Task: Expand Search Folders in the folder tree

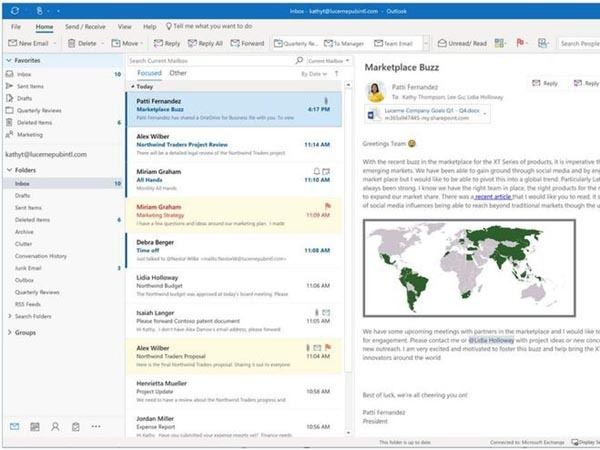Action: tap(10, 316)
